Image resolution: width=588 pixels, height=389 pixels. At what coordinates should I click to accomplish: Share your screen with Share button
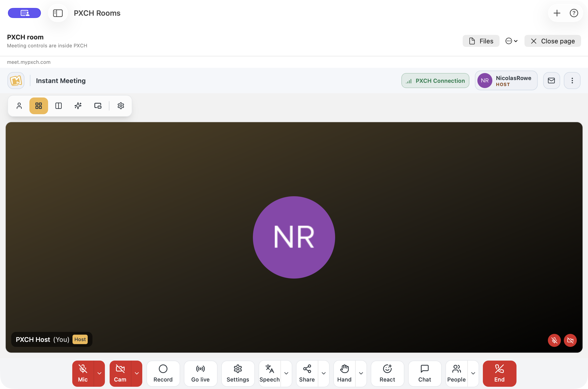pyautogui.click(x=307, y=373)
